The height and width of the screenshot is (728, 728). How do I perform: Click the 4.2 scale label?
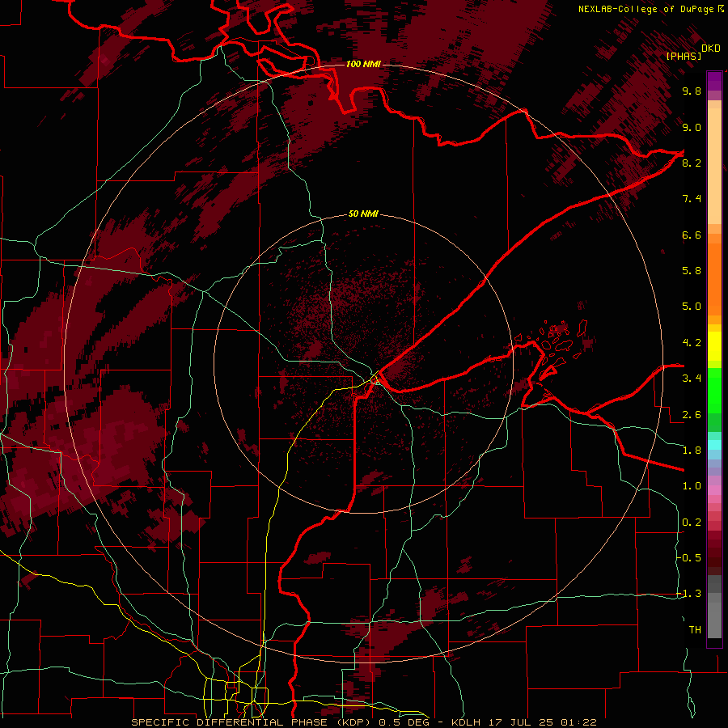[692, 343]
